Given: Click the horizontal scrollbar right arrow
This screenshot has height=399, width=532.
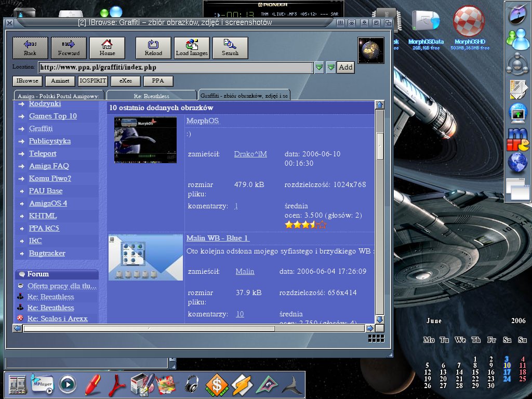Looking at the screenshot, I should coord(370,328).
